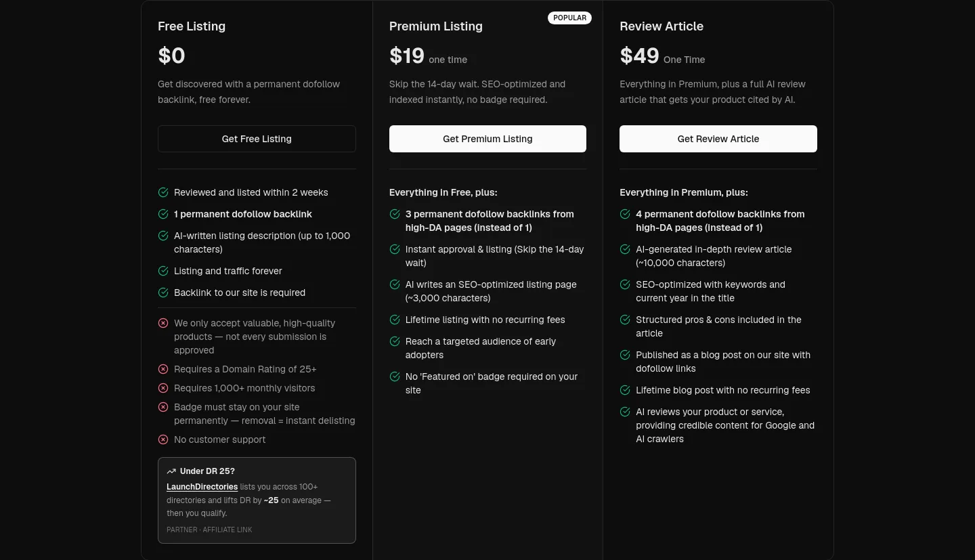Click the X icon beside No customer support
The width and height of the screenshot is (975, 560).
coord(163,439)
